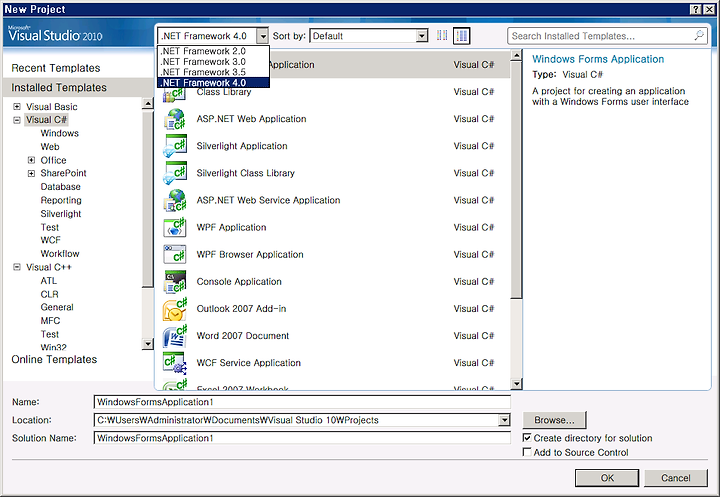Image resolution: width=720 pixels, height=497 pixels.
Task: Click the Browse... button
Action: [554, 420]
